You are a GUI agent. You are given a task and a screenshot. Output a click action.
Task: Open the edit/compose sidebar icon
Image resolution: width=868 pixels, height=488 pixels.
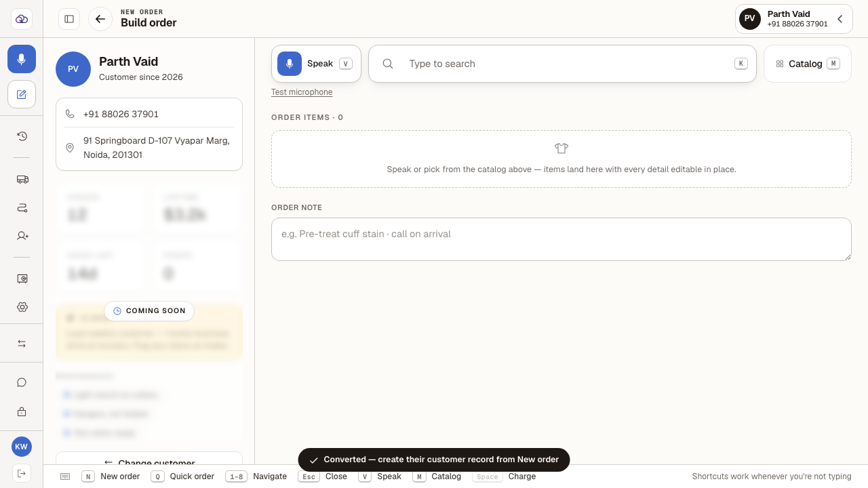(22, 94)
